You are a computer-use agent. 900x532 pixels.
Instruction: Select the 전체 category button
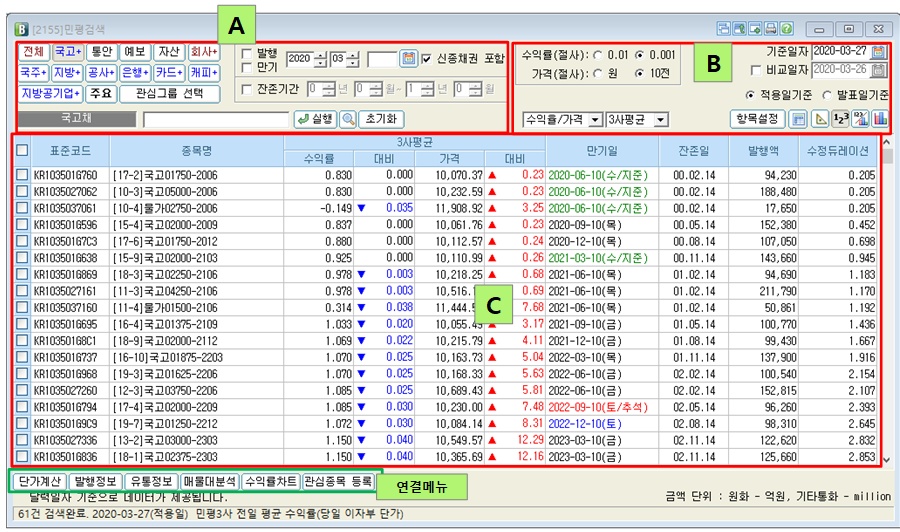[34, 52]
